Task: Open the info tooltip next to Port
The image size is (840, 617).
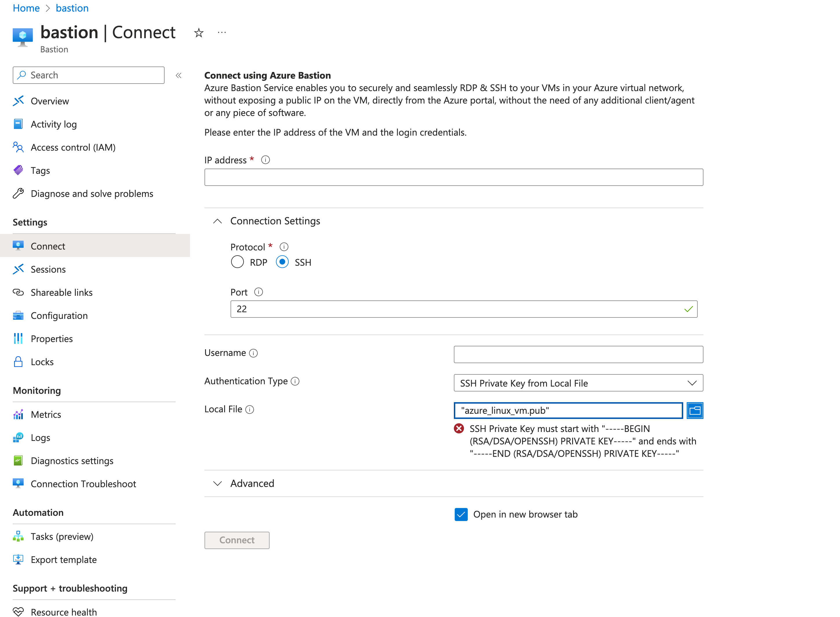Action: click(259, 292)
